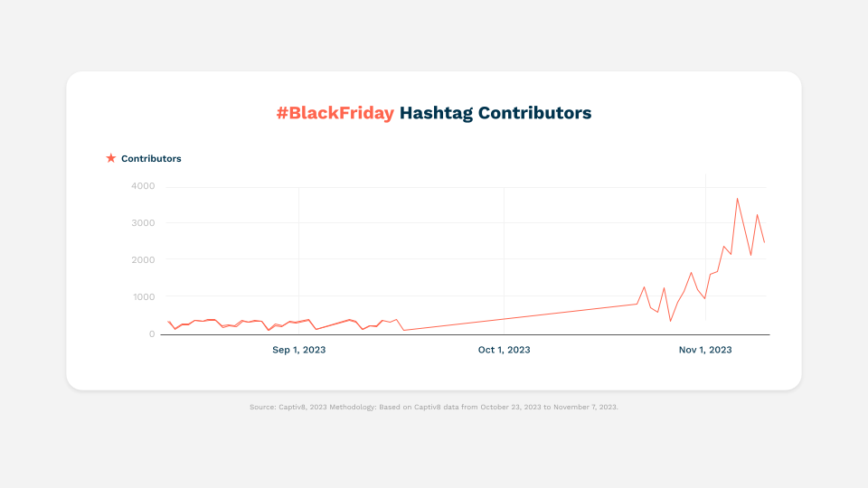Click the Source: Captiv8 footnote text

tap(433, 408)
